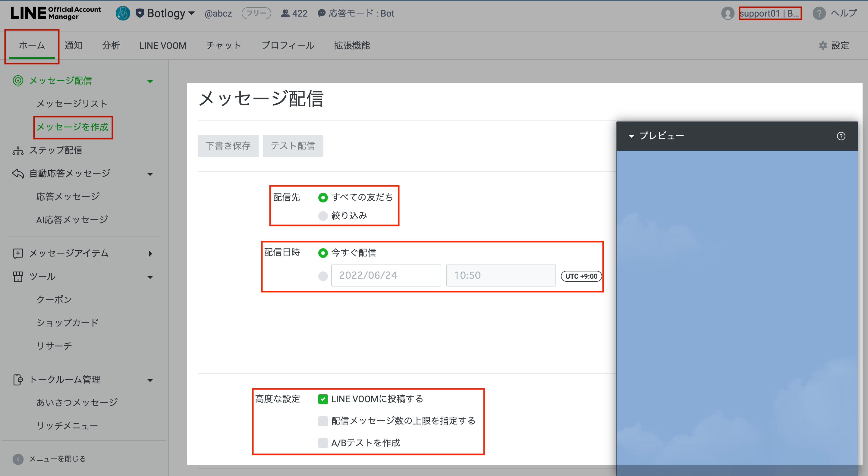Click the ステップ配信 icon in sidebar
The image size is (868, 476).
[18, 150]
